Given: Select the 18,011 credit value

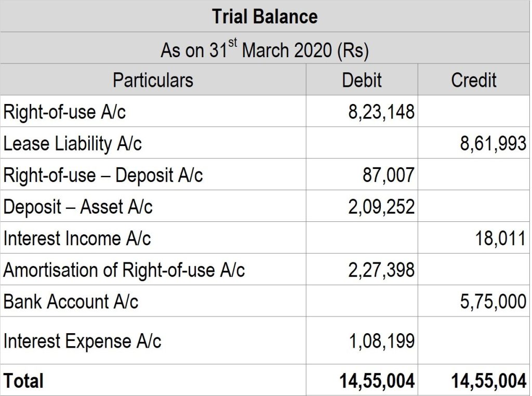Looking at the screenshot, I should click(x=500, y=239).
